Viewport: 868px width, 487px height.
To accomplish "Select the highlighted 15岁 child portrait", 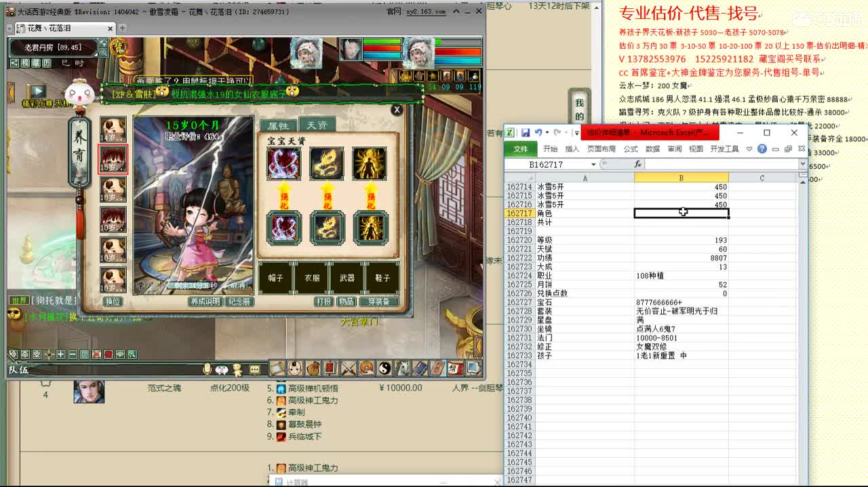I will (113, 159).
